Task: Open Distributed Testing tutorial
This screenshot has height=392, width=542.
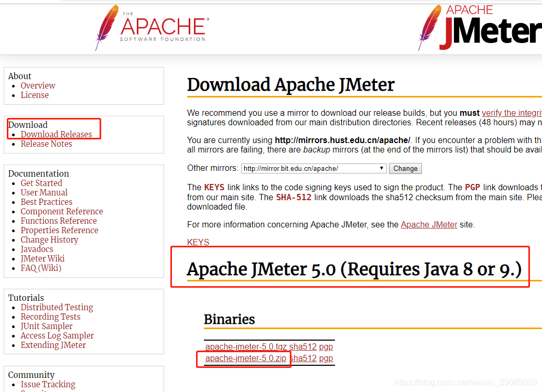Action: coord(57,307)
